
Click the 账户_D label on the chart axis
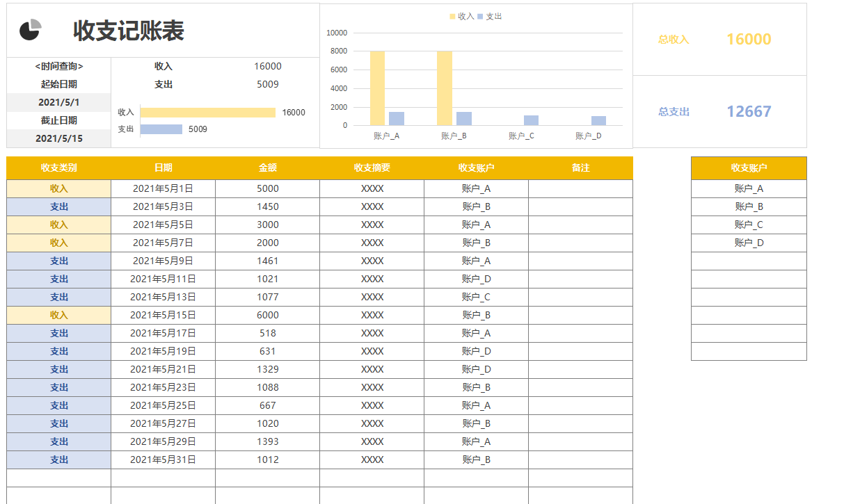tap(588, 136)
